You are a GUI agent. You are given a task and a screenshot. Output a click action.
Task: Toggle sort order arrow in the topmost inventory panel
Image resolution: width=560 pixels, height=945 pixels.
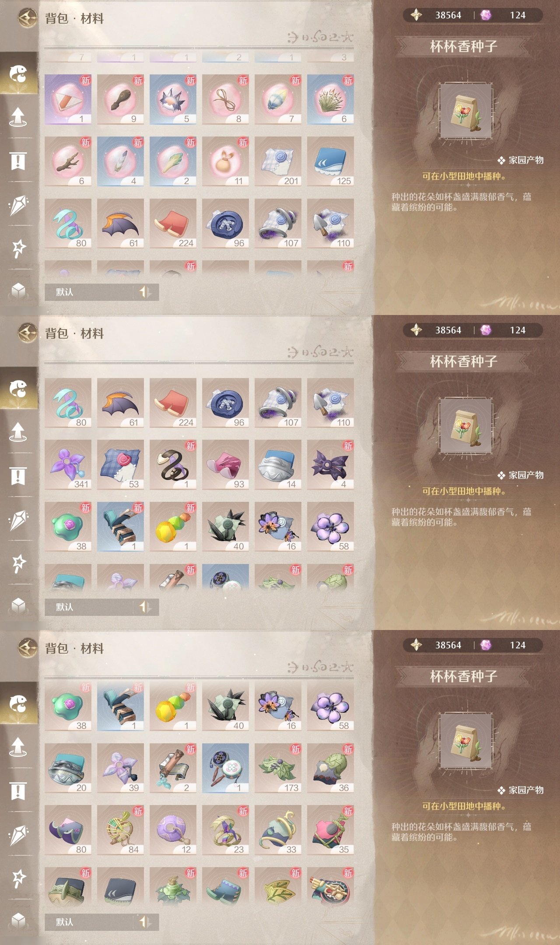pyautogui.click(x=145, y=292)
